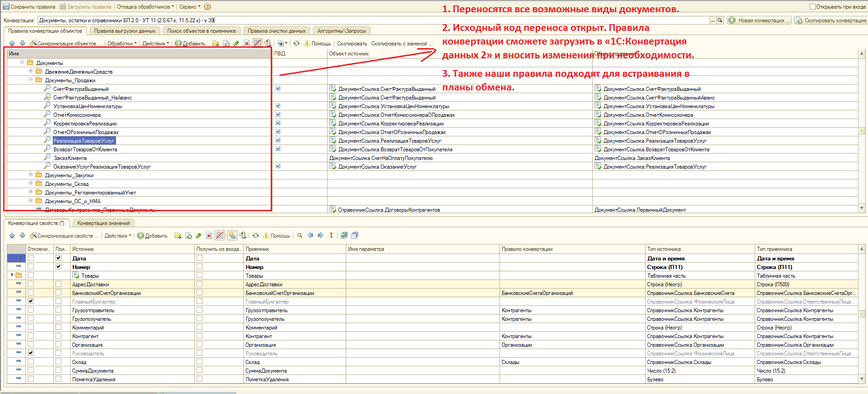This screenshot has height=394, width=868.
Task: Expand the Документы_Закупки folder
Action: tap(30, 175)
